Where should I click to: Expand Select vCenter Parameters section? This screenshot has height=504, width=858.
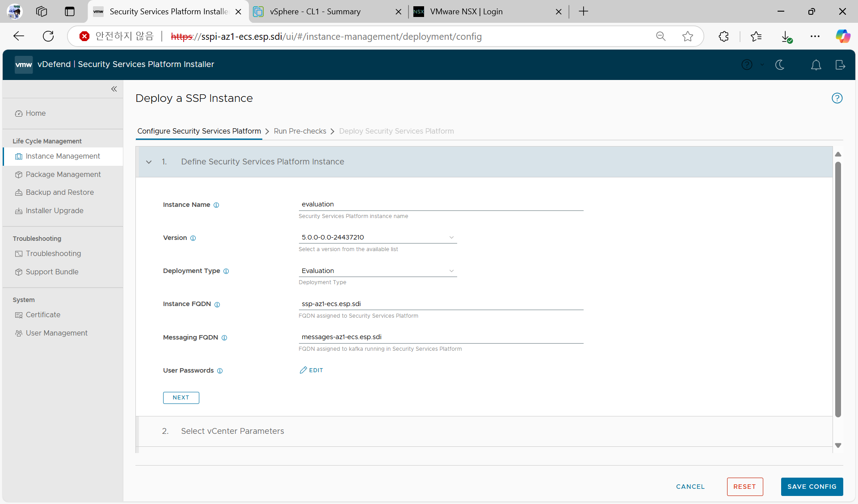tap(484, 431)
